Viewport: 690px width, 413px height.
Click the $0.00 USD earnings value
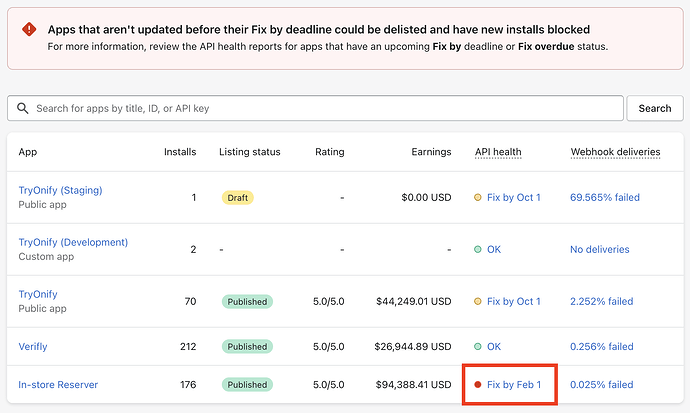point(426,197)
